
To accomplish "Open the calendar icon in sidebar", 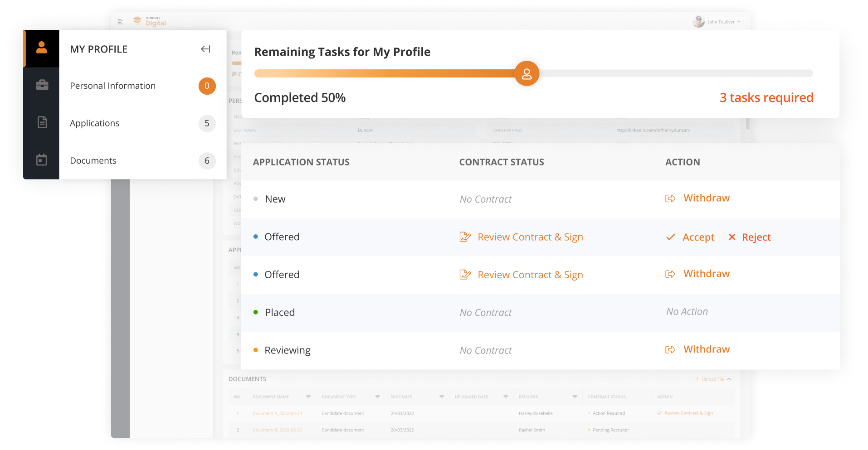I will pyautogui.click(x=42, y=160).
